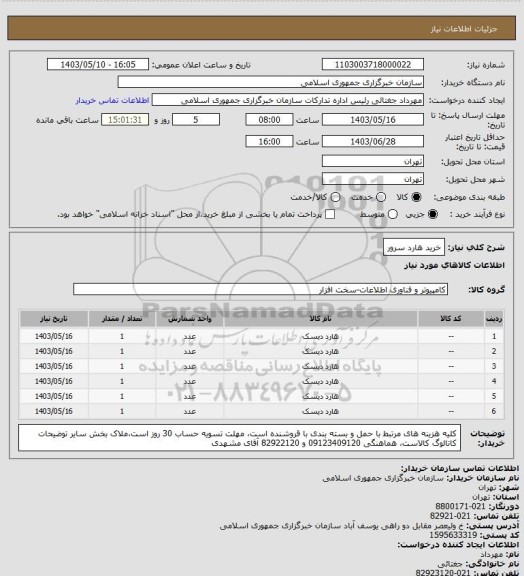Click هارد دیسک in row 1
524x576 pixels.
[x=320, y=336]
